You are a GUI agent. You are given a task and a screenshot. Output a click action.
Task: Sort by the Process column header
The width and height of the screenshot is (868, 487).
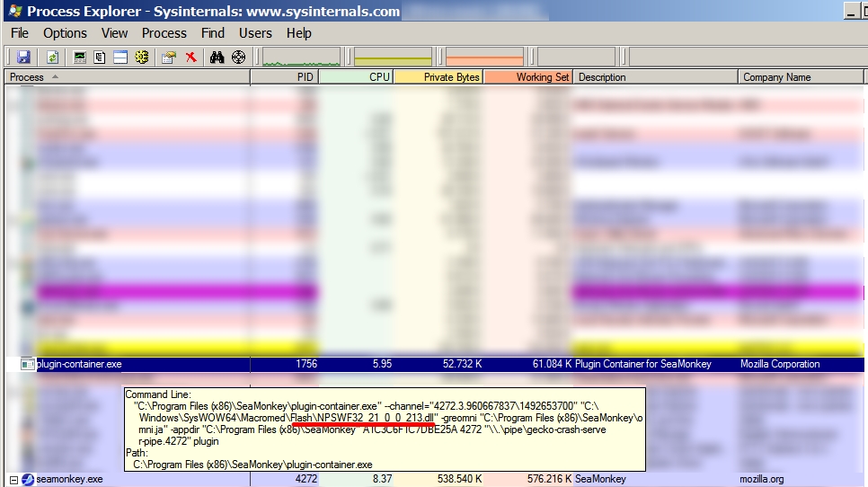coord(128,77)
